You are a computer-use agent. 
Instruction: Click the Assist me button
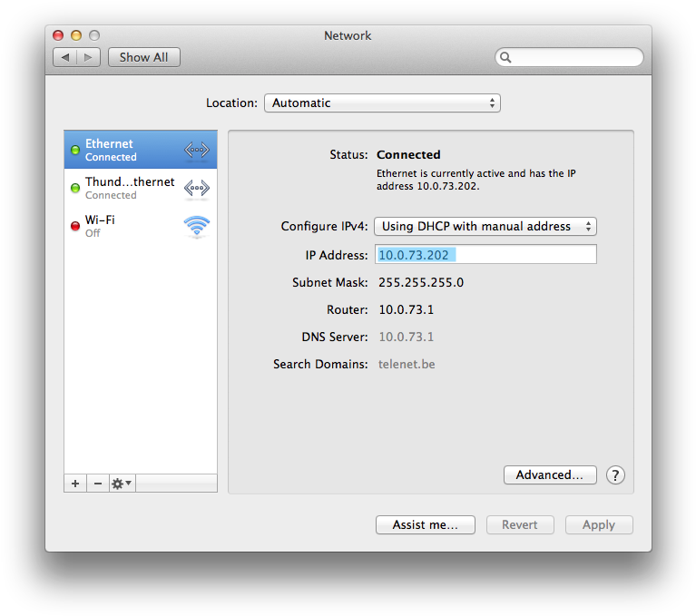point(426,524)
